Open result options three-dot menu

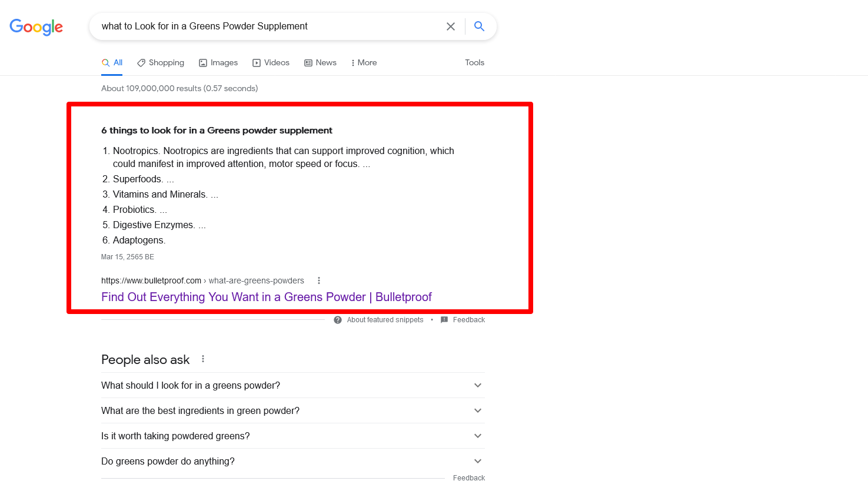[319, 280]
